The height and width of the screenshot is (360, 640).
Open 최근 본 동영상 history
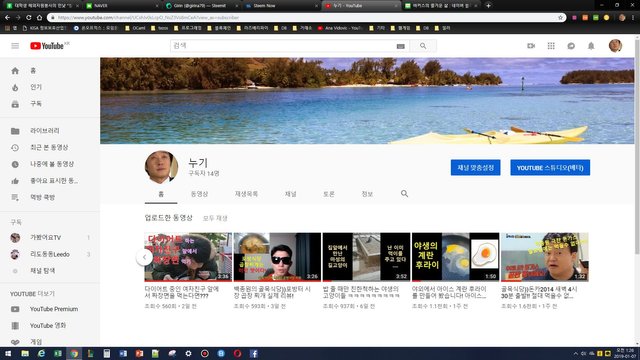50,147
